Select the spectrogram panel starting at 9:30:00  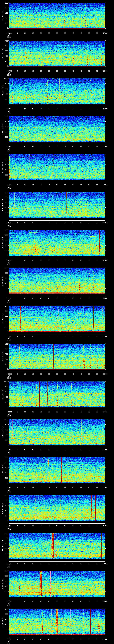[57, 546]
